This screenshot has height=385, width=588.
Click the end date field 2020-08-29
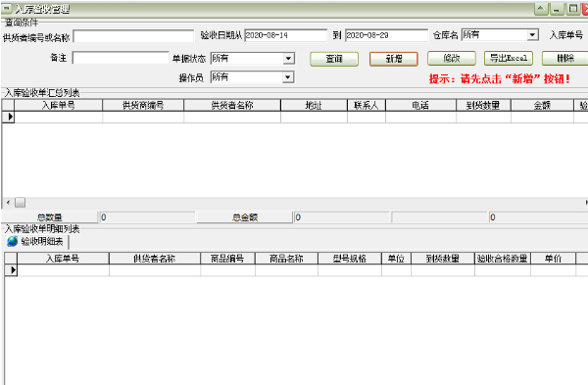point(386,35)
